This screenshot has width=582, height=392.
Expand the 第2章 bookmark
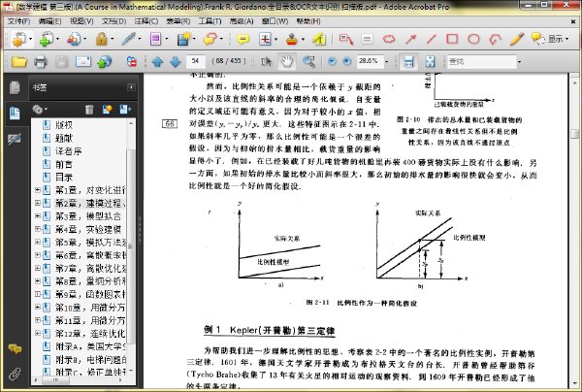tap(38, 203)
